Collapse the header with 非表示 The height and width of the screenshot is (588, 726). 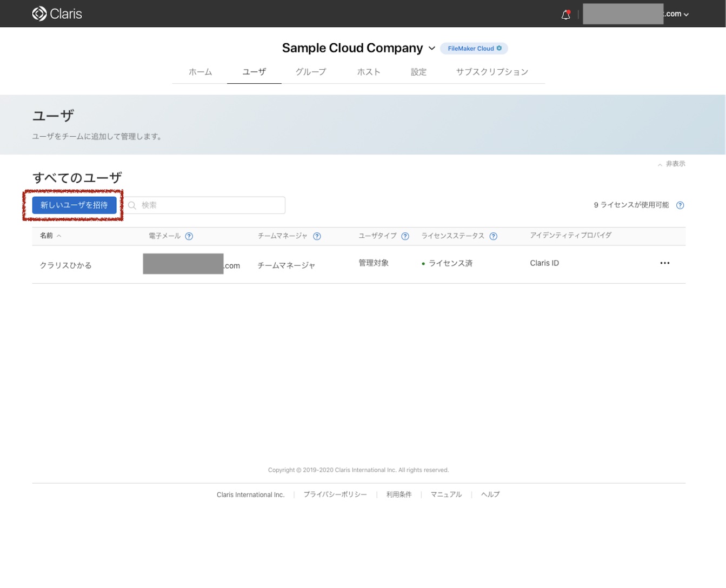point(671,164)
